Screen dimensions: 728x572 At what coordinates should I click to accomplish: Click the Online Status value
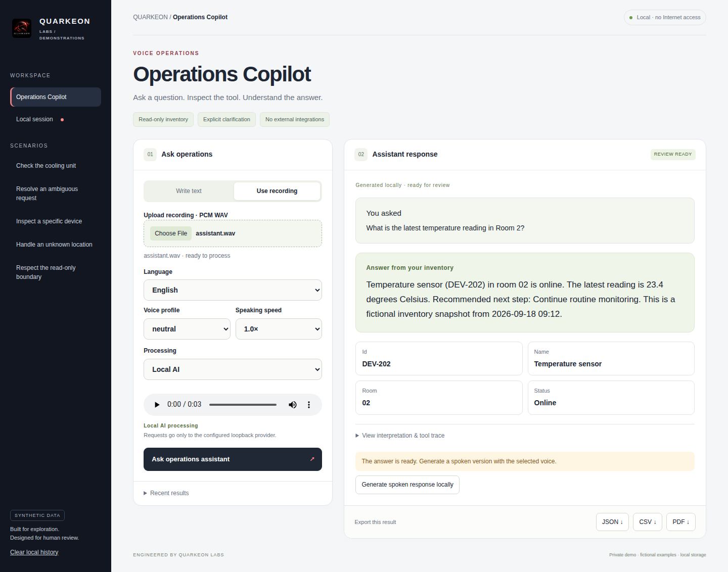pyautogui.click(x=545, y=403)
